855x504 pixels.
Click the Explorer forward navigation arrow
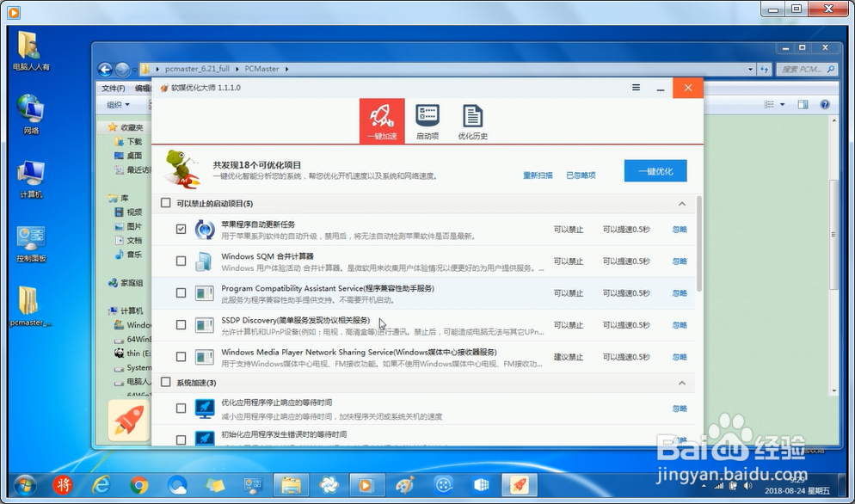click(x=122, y=70)
